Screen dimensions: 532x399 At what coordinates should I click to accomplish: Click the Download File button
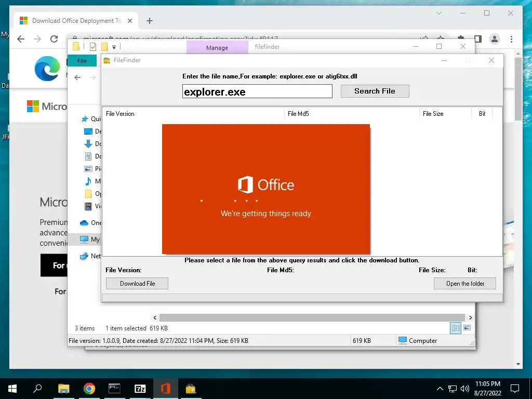pos(137,284)
